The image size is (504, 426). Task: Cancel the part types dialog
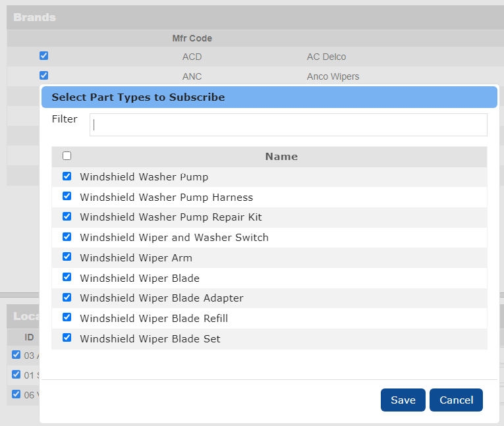pos(456,400)
